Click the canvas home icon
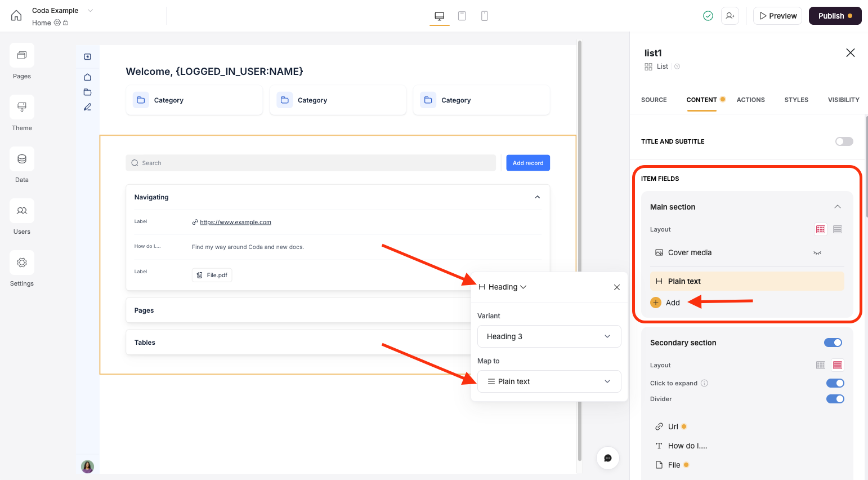The width and height of the screenshot is (868, 480). (88, 77)
